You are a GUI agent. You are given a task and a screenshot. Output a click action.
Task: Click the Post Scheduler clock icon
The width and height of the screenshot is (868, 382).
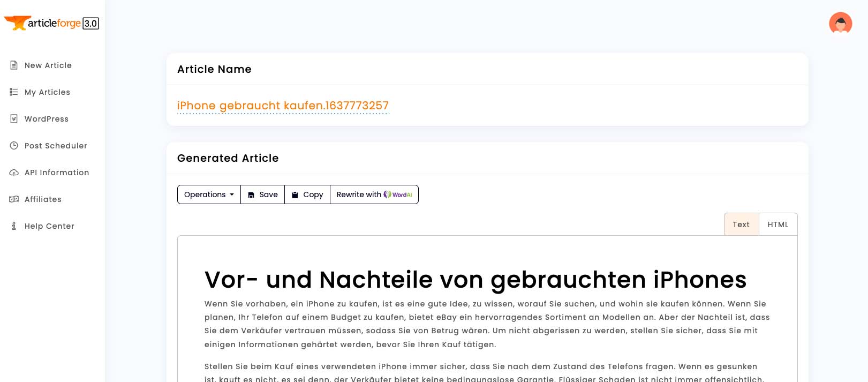point(14,146)
